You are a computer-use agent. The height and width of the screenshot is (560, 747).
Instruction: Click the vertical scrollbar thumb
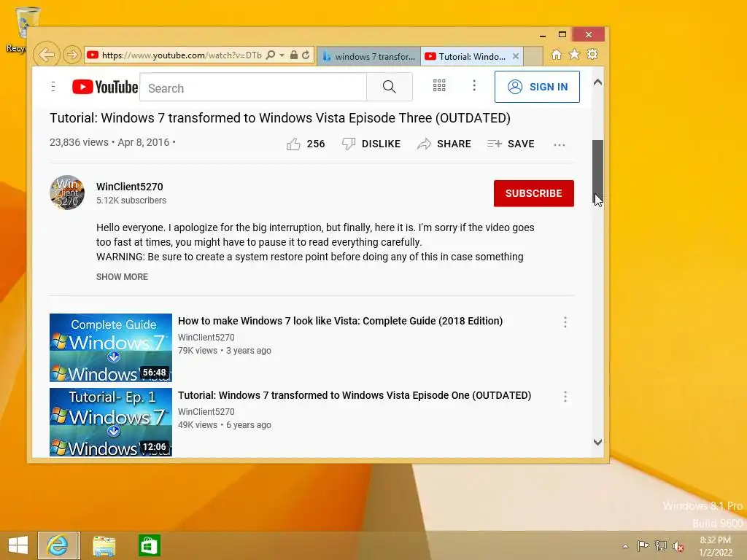[x=597, y=172]
